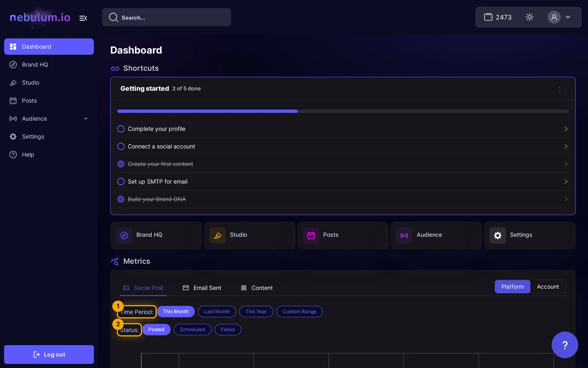Click the Brand HQ shortcut card icon
The image size is (588, 368).
pos(124,236)
